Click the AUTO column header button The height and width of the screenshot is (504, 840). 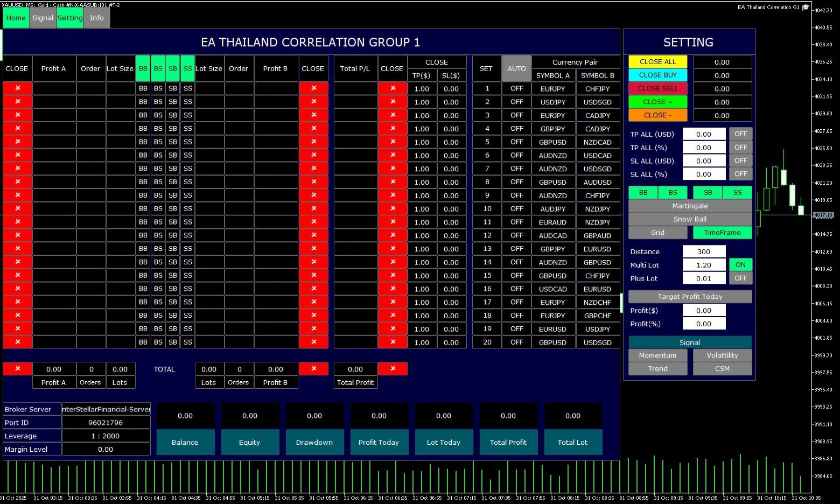(x=516, y=68)
